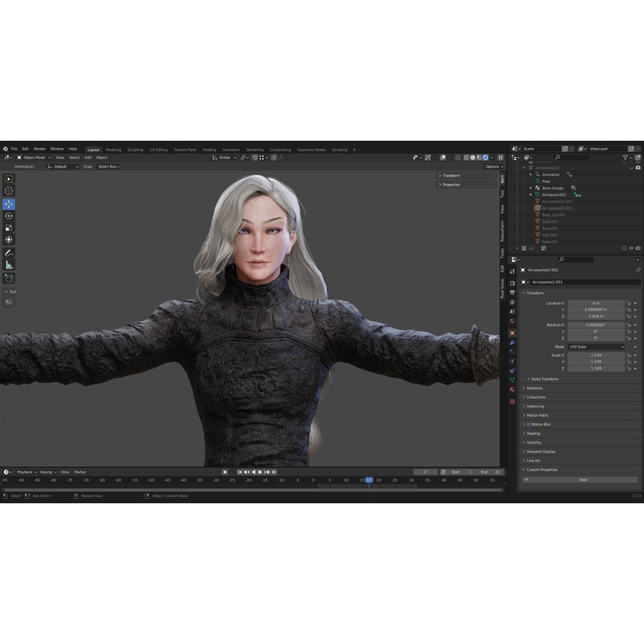Open the Render properties tab

512,283
